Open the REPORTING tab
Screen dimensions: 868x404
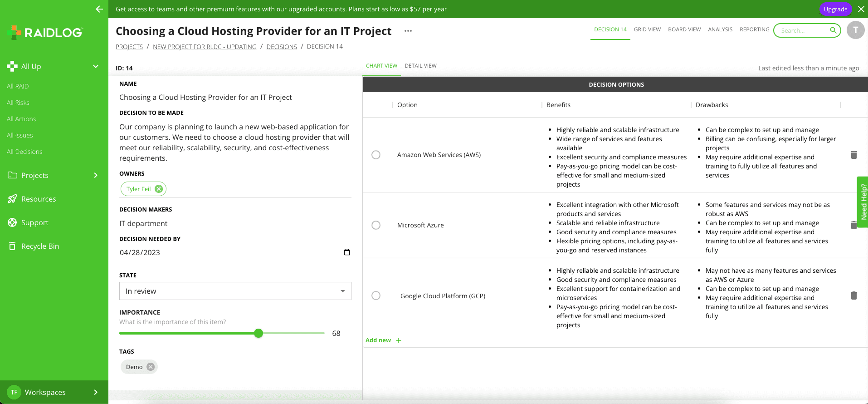point(755,30)
